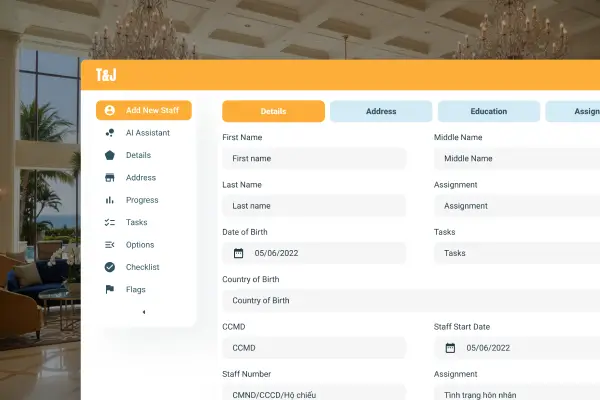Switch to the Address tab
600x400 pixels.
point(381,111)
